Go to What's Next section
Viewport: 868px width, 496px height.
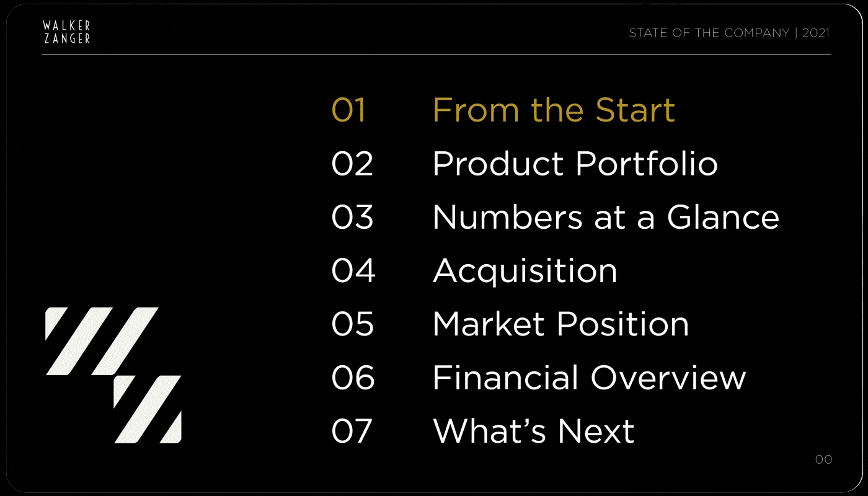[x=533, y=431]
